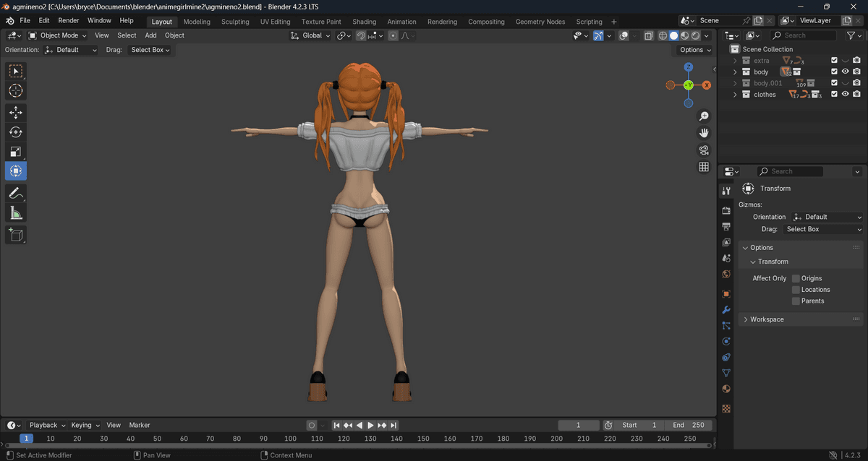Select the Rotate tool

[x=16, y=132]
